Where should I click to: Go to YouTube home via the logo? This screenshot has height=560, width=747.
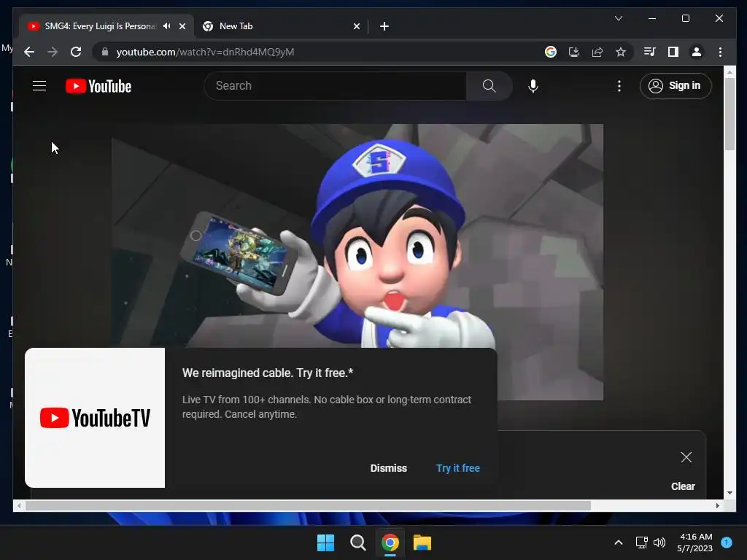[98, 86]
